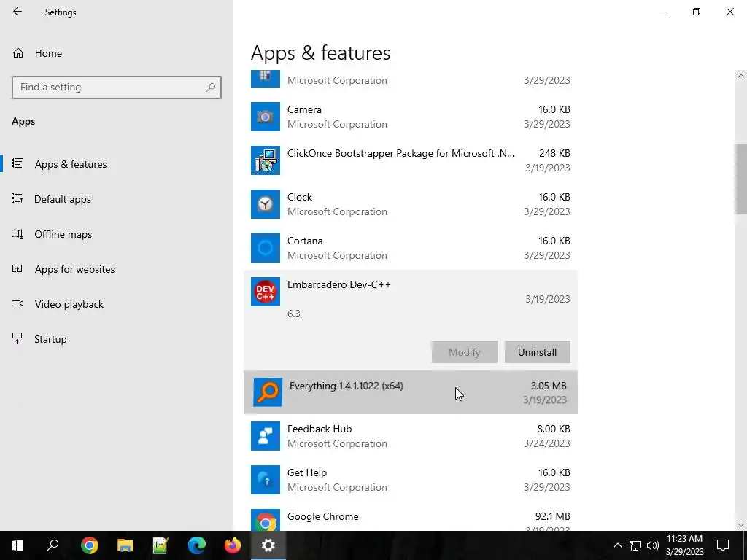The width and height of the screenshot is (747, 560).
Task: Click the Apps sidebar heading
Action: click(23, 122)
